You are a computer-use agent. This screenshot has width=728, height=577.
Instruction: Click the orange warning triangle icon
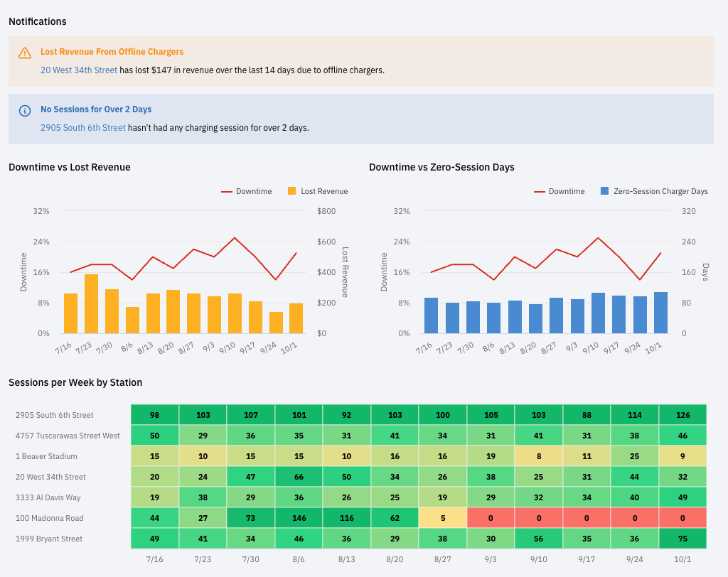pyautogui.click(x=25, y=53)
